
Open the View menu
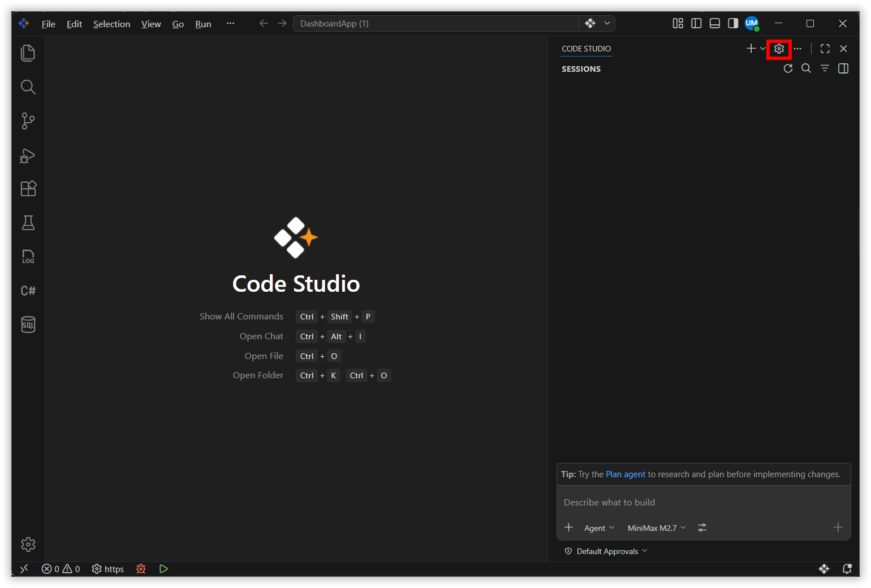click(151, 24)
